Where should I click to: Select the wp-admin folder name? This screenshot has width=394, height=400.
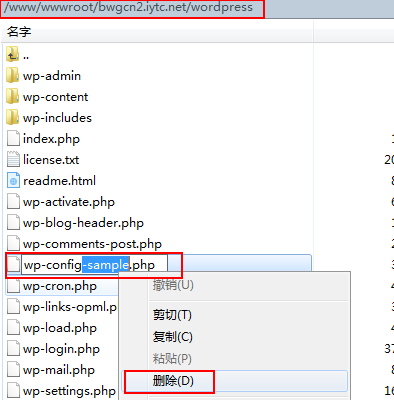tap(52, 76)
